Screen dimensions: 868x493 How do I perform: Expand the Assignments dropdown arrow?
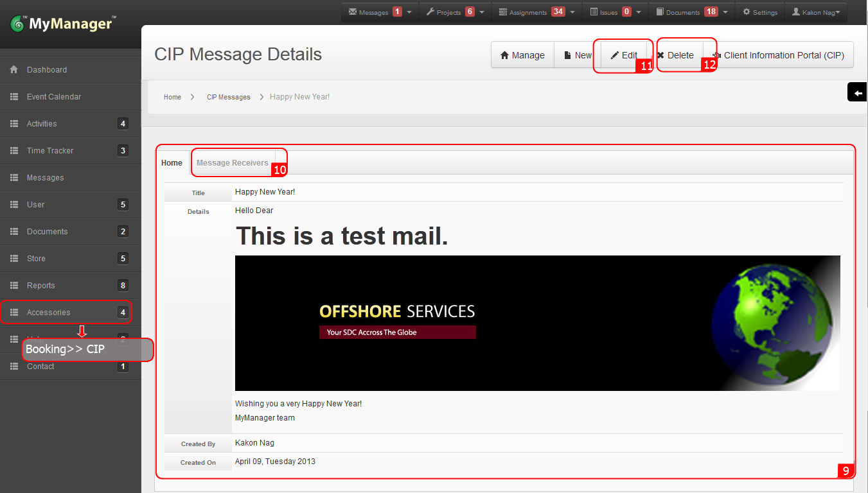[x=572, y=12]
